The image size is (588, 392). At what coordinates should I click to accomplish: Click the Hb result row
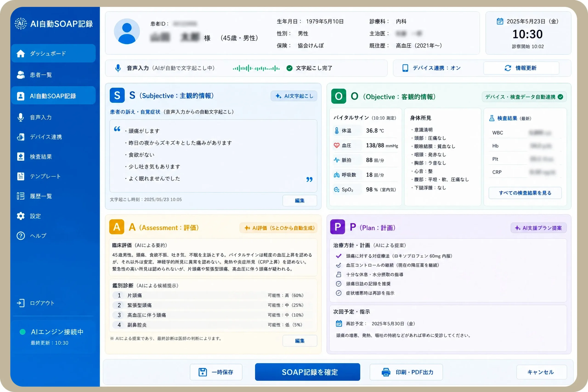pos(525,146)
